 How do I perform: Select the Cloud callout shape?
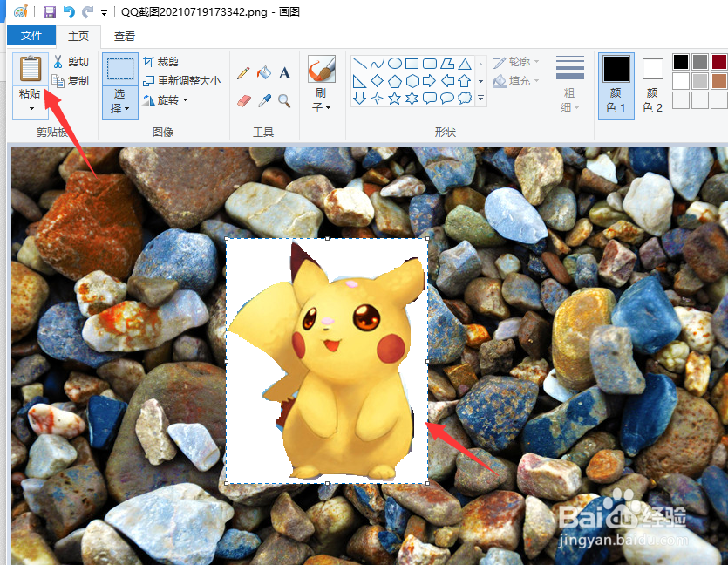465,98
